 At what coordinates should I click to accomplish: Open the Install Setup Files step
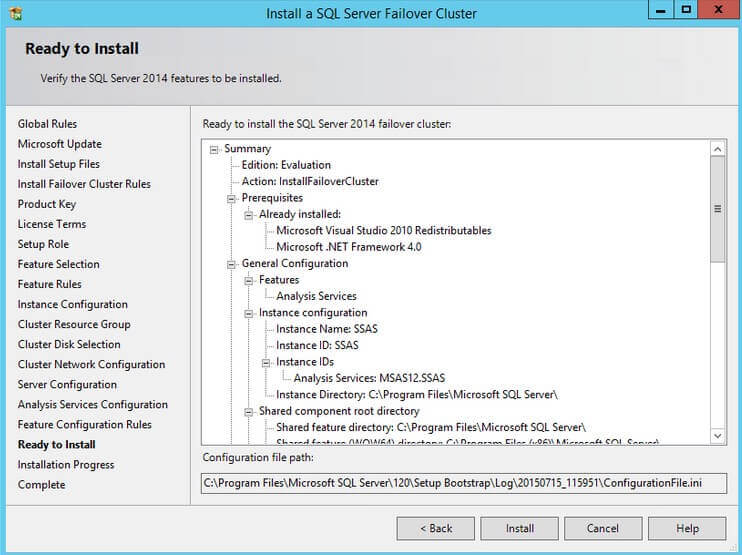pyautogui.click(x=59, y=164)
